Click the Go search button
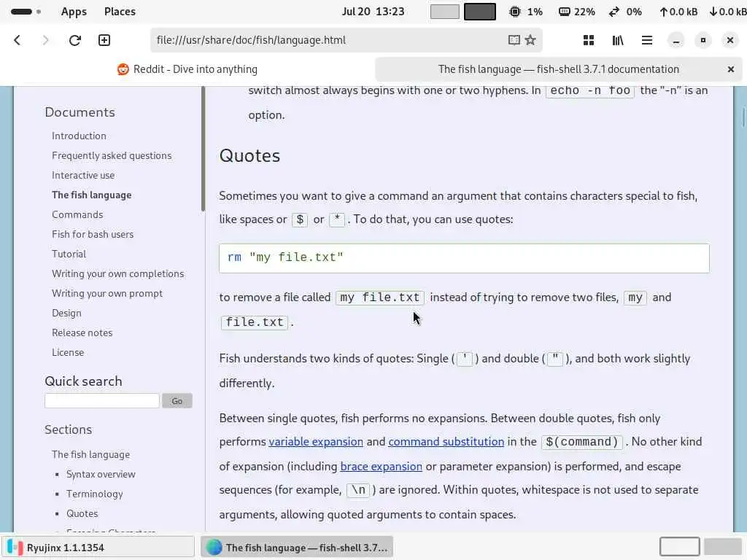Image resolution: width=747 pixels, height=560 pixels. point(177,401)
